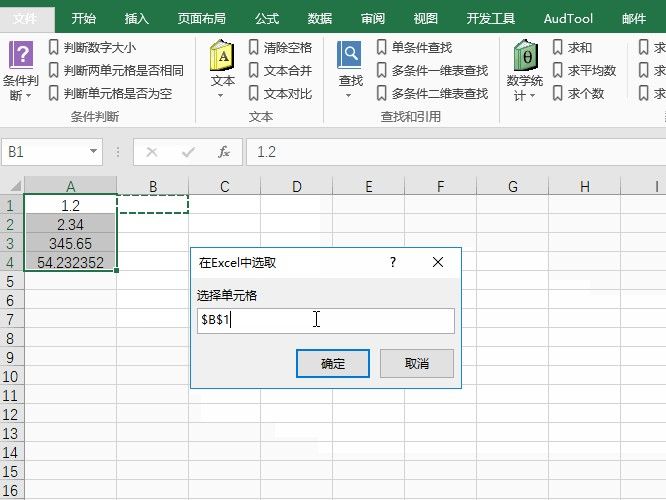
Task: Run 判断数字大小 command
Action: 92,47
